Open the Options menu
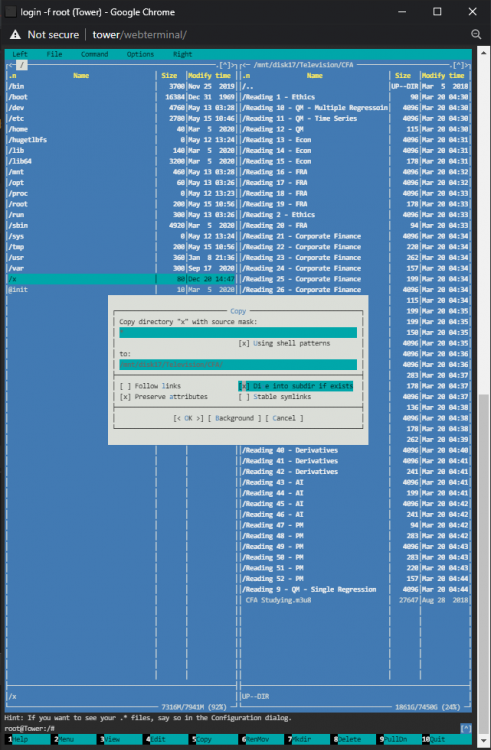The image size is (491, 750). tap(140, 54)
